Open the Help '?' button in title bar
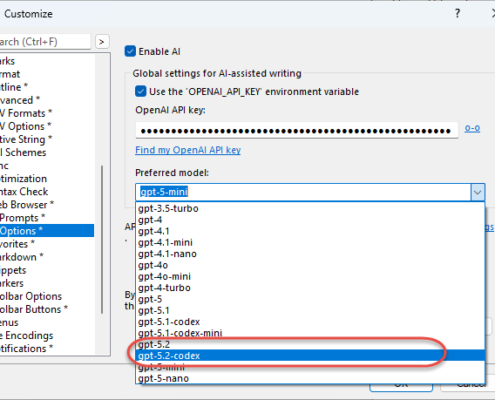 click(x=457, y=14)
